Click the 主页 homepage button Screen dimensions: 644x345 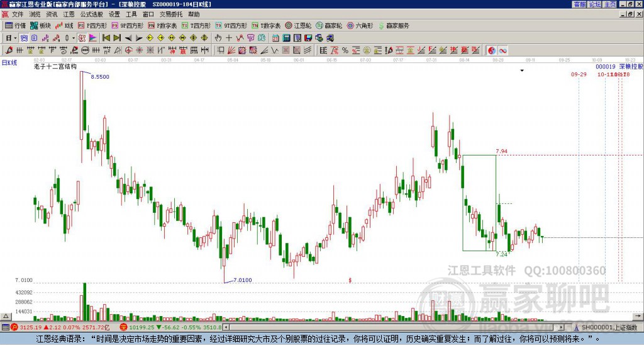coord(610,4)
